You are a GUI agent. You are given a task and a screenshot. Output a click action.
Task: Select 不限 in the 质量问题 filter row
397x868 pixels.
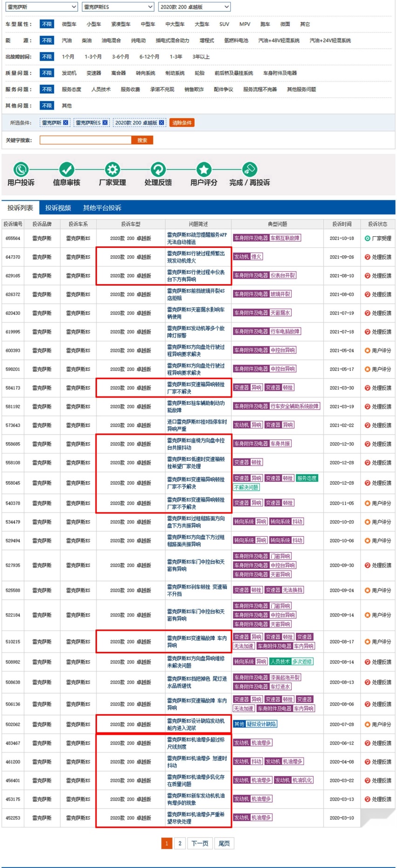click(47, 73)
